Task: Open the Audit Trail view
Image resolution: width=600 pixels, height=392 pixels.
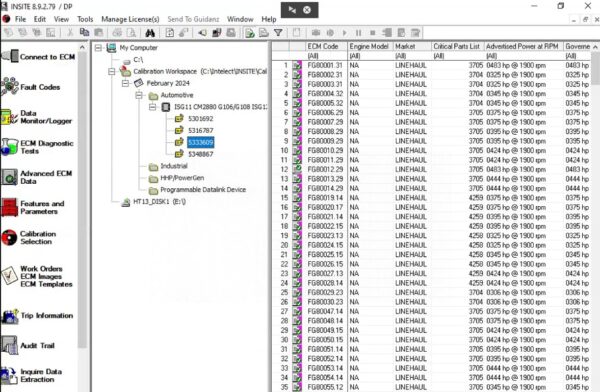Action: click(x=28, y=346)
